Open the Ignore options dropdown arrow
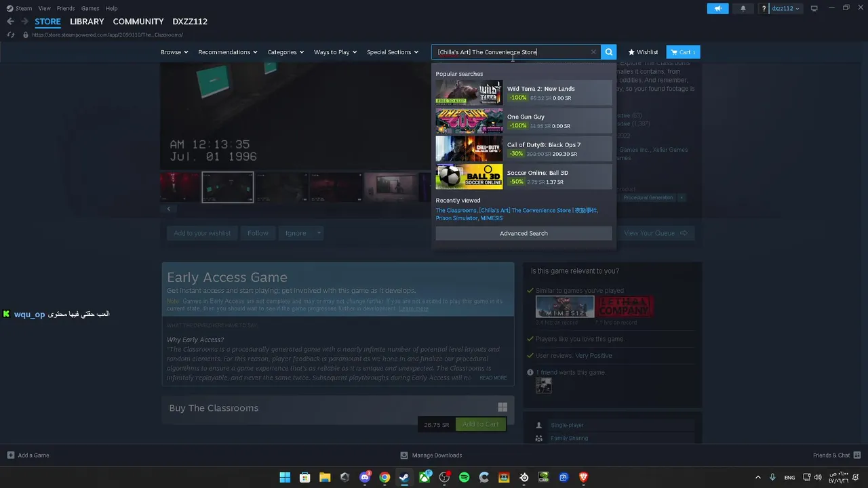This screenshot has width=868, height=488. tap(319, 233)
